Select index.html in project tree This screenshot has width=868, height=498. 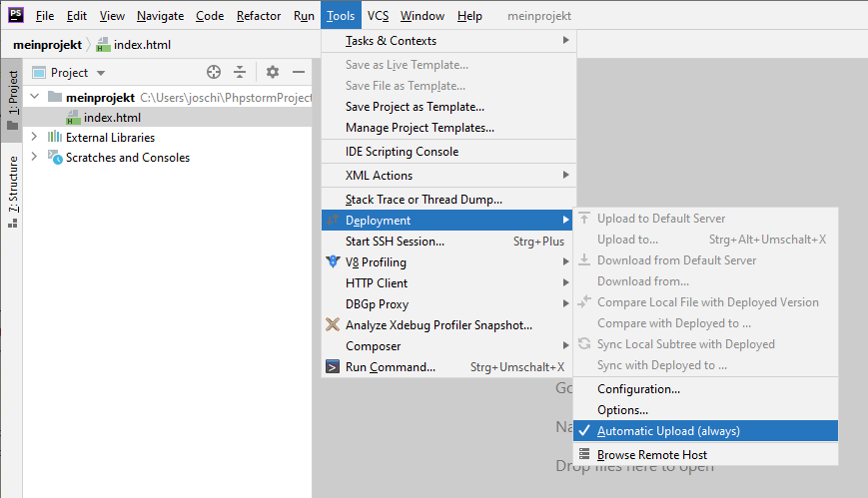(111, 118)
